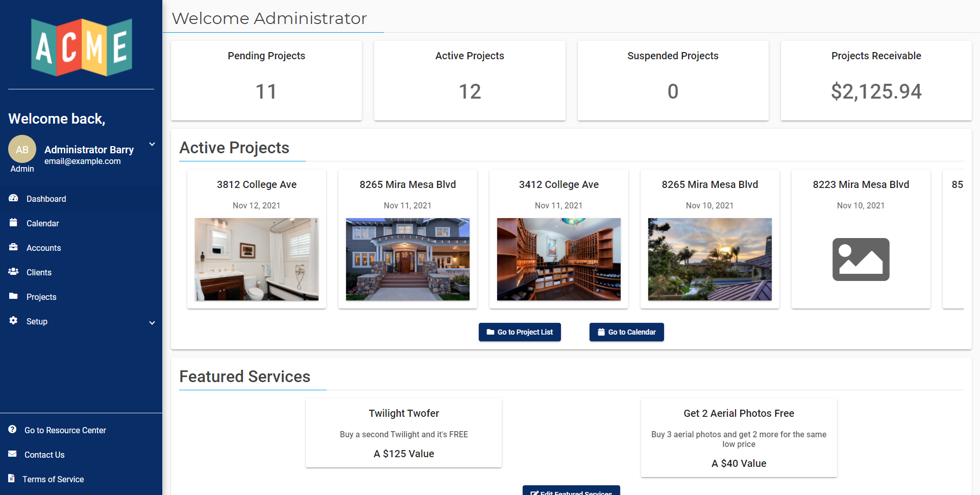Open the Pending Projects card
This screenshot has height=495, width=980.
tap(266, 81)
